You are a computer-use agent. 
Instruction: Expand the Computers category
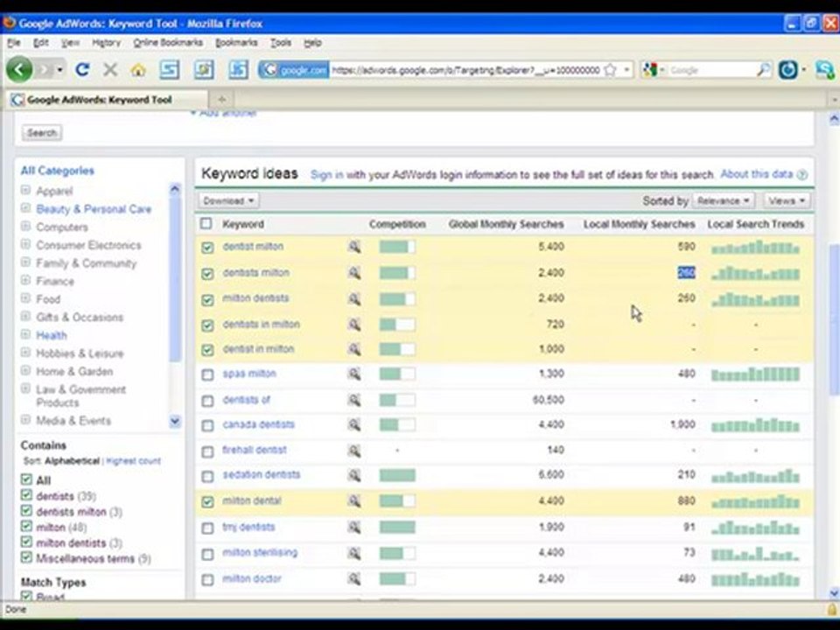pos(25,226)
